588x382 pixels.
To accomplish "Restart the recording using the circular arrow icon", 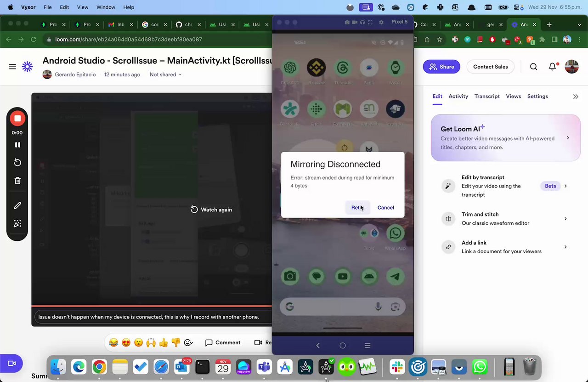I will pos(17,162).
